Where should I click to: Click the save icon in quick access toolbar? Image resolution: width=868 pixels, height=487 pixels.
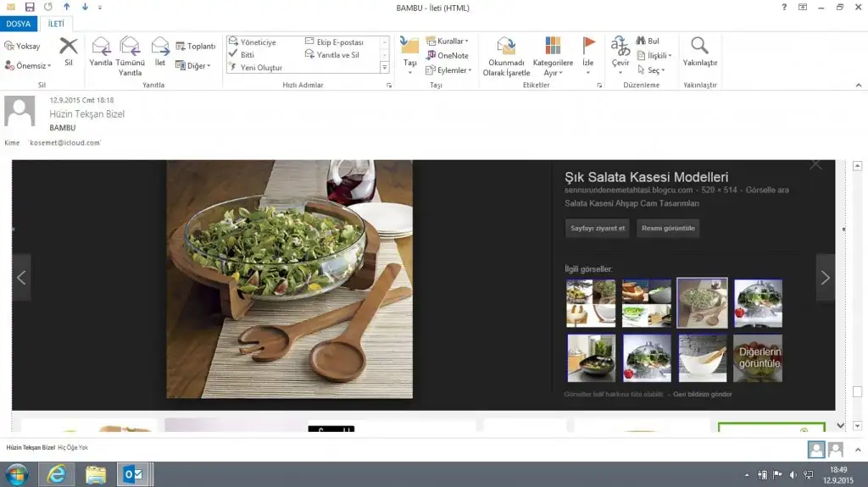coord(30,8)
